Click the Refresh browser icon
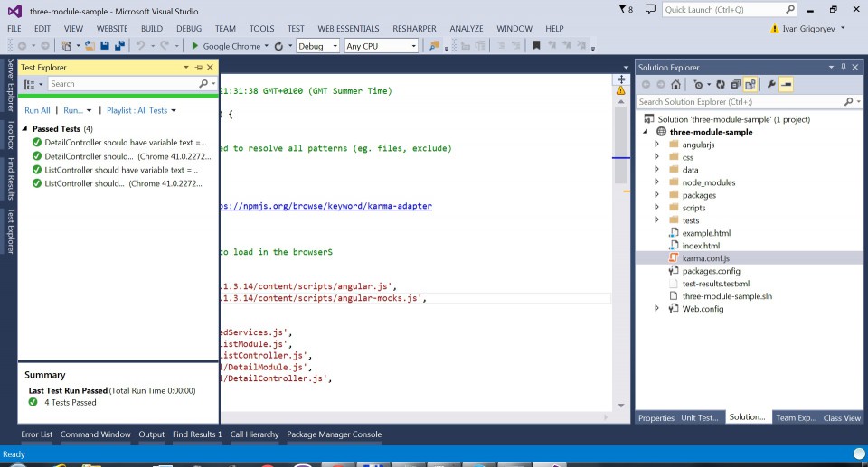 point(279,46)
